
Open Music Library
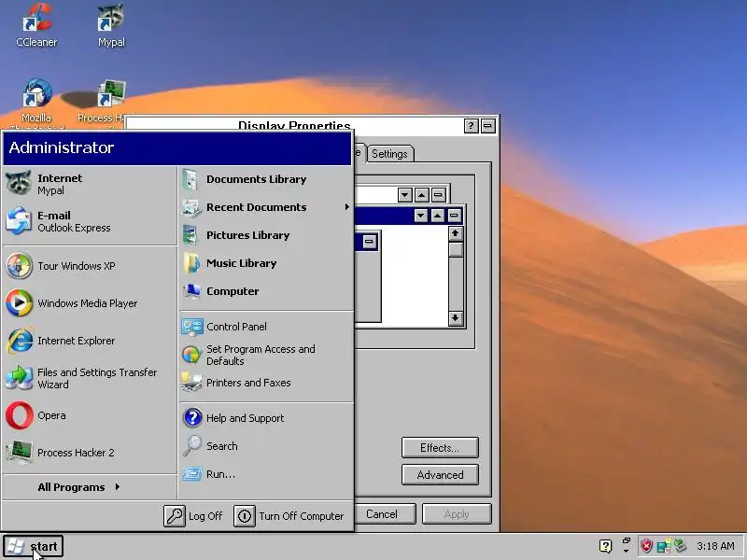tap(266, 263)
